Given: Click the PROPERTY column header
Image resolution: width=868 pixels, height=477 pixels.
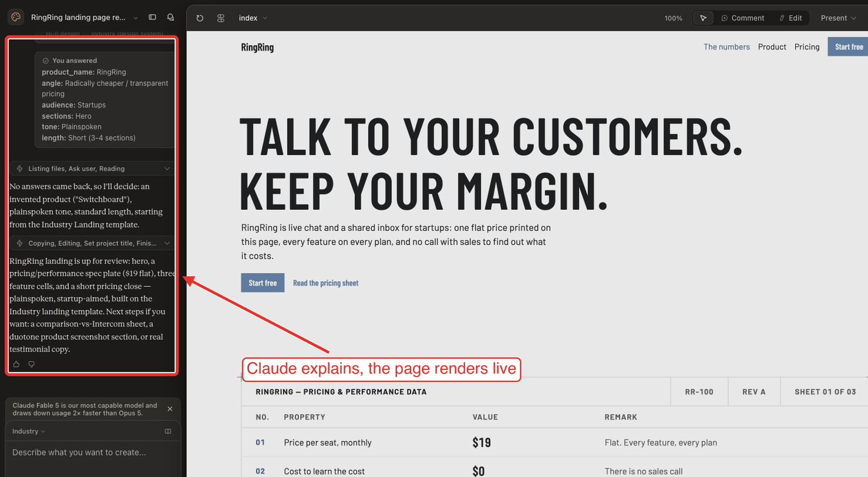Looking at the screenshot, I should [x=304, y=417].
